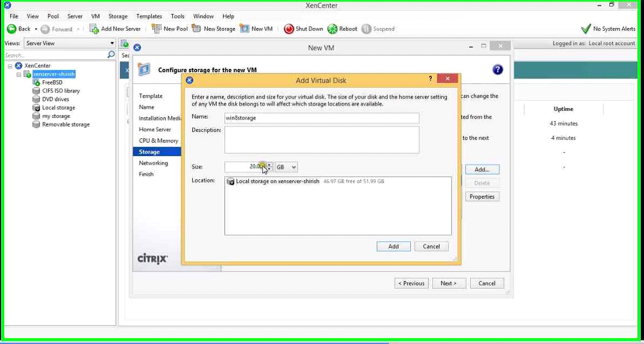Click the Description text box

pos(321,139)
